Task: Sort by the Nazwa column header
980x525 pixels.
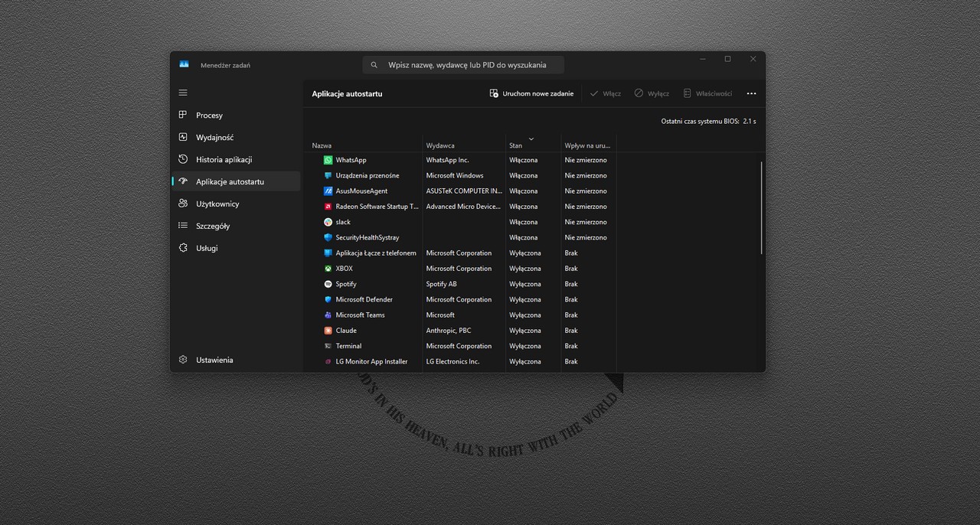Action: pyautogui.click(x=365, y=145)
